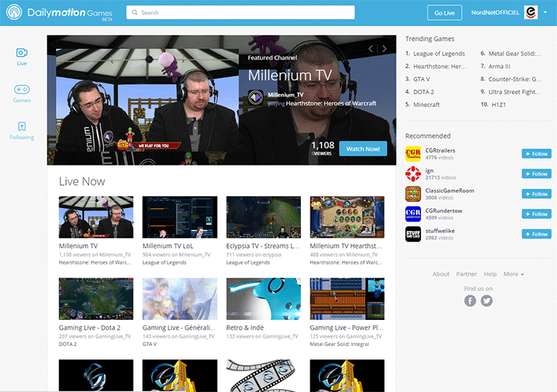
Task: Open the Retro & Indé thumbnail
Action: 263,298
